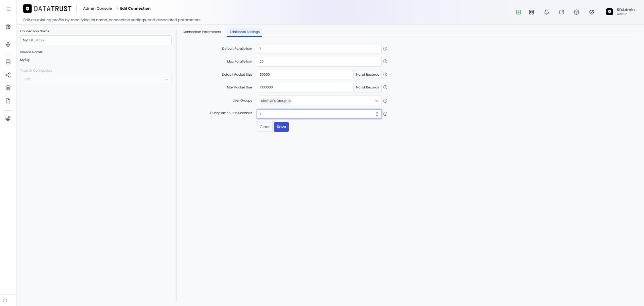Viewport: 644px width, 306px height.
Task: Click No. of Records beside Max Packet Size
Action: coord(367,87)
